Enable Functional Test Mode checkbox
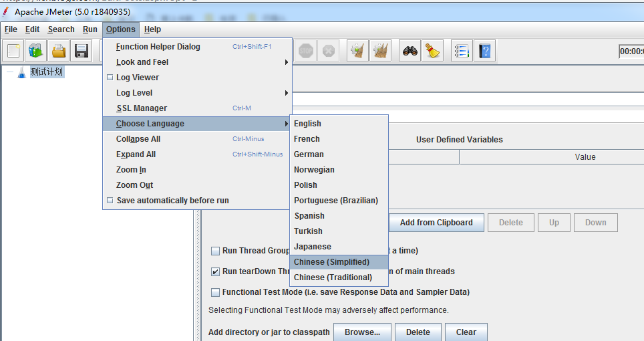Screen dimensions: 644x341 click(x=215, y=292)
